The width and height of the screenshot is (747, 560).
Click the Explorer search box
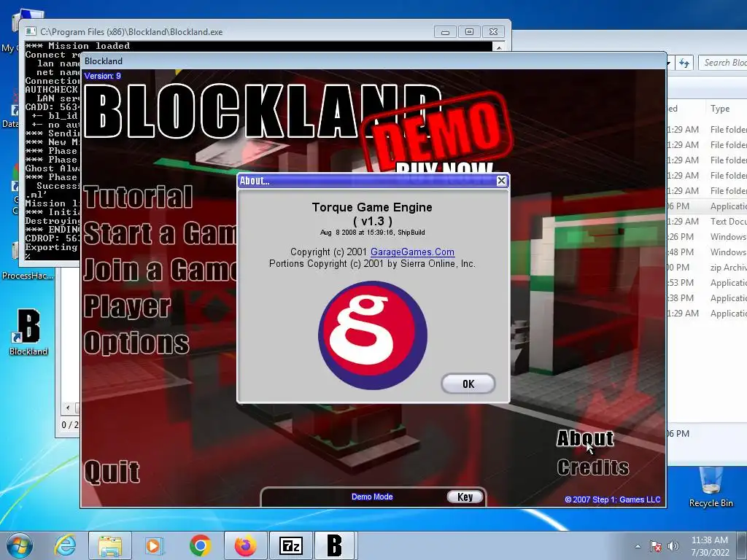tap(723, 63)
